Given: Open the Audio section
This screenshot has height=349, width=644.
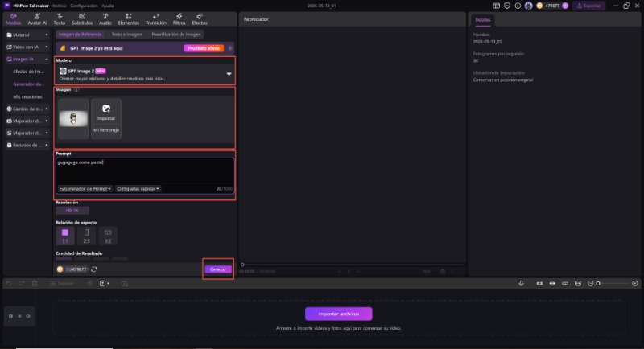Looking at the screenshot, I should tap(105, 19).
